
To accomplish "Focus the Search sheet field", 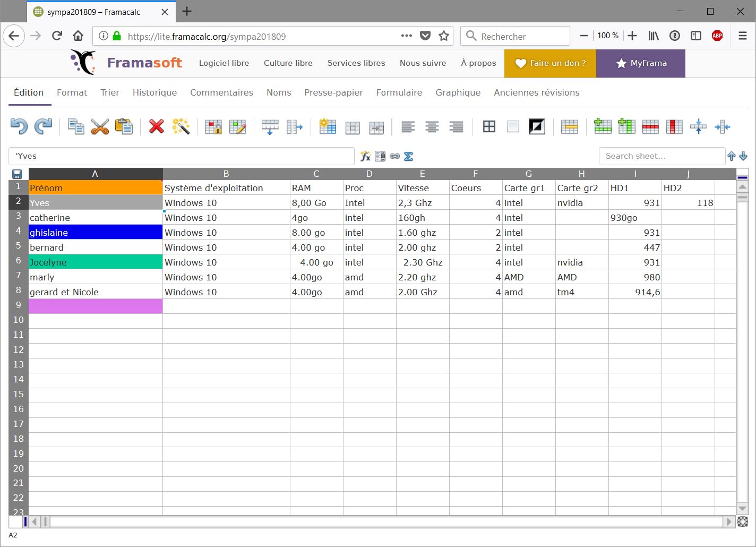I will (x=662, y=156).
